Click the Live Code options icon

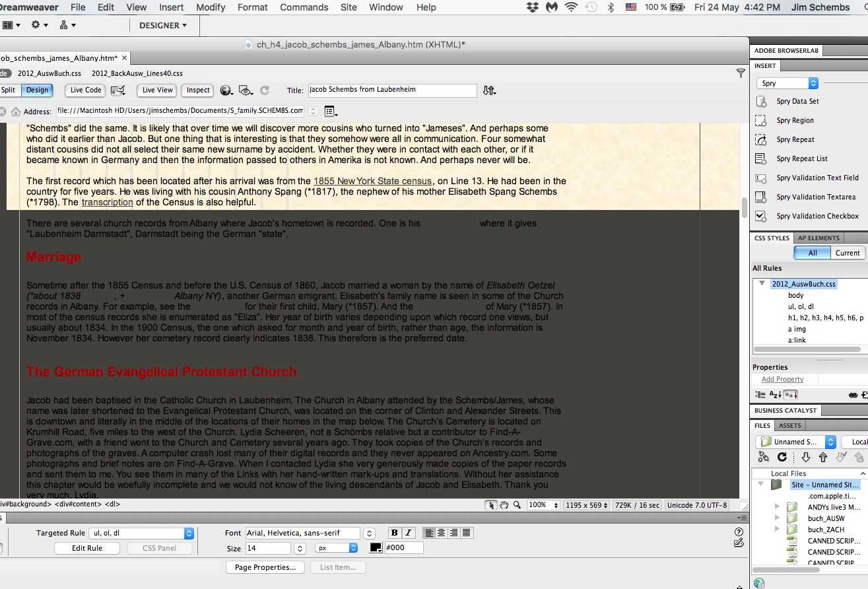pos(117,90)
